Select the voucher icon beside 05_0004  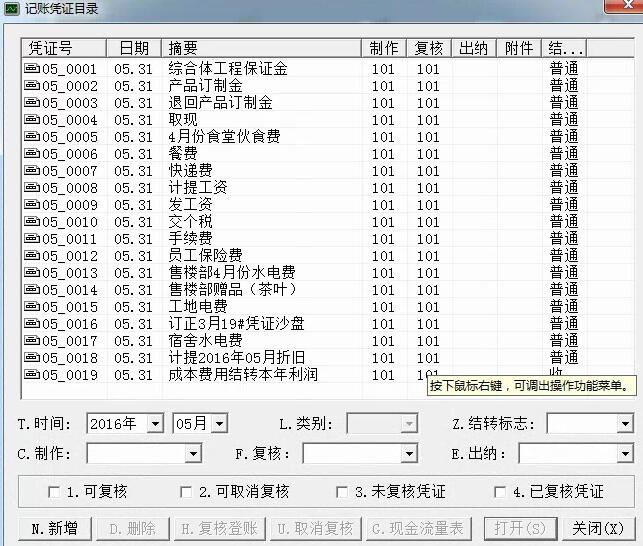(32, 120)
